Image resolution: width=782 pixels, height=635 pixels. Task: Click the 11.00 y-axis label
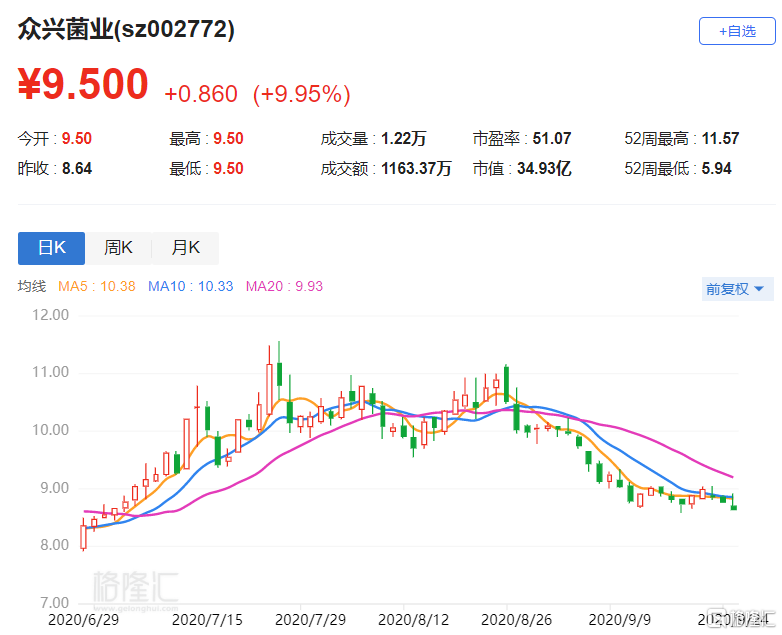pyautogui.click(x=50, y=372)
